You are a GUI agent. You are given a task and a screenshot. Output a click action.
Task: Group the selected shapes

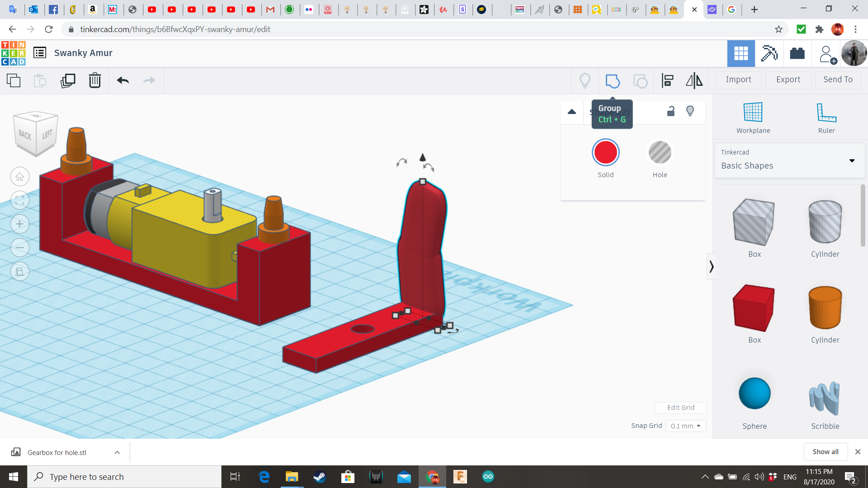[613, 81]
